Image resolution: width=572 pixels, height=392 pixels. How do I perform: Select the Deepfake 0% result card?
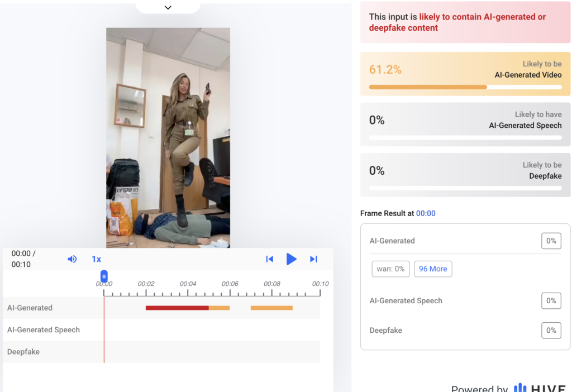(465, 175)
